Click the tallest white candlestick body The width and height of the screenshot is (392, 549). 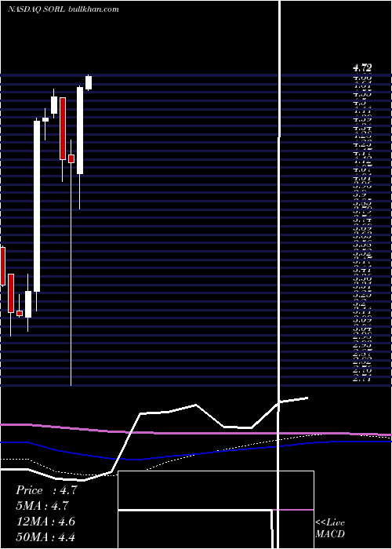pos(37,206)
